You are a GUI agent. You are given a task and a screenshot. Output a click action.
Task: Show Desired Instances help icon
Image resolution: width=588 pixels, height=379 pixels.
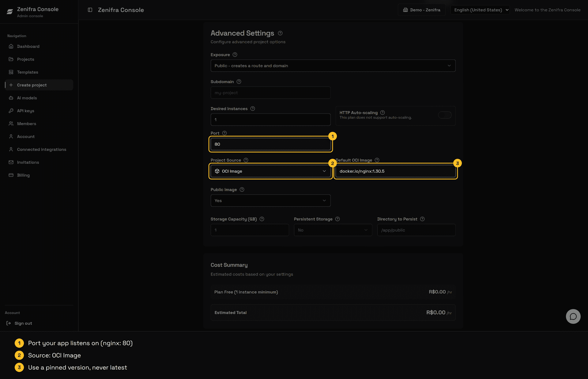(253, 109)
